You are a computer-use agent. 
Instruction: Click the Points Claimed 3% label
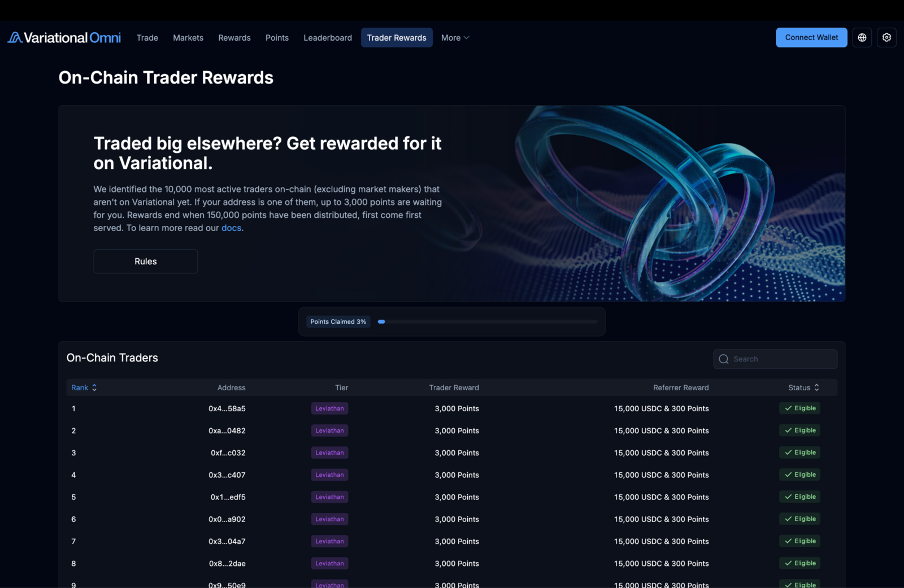point(338,322)
